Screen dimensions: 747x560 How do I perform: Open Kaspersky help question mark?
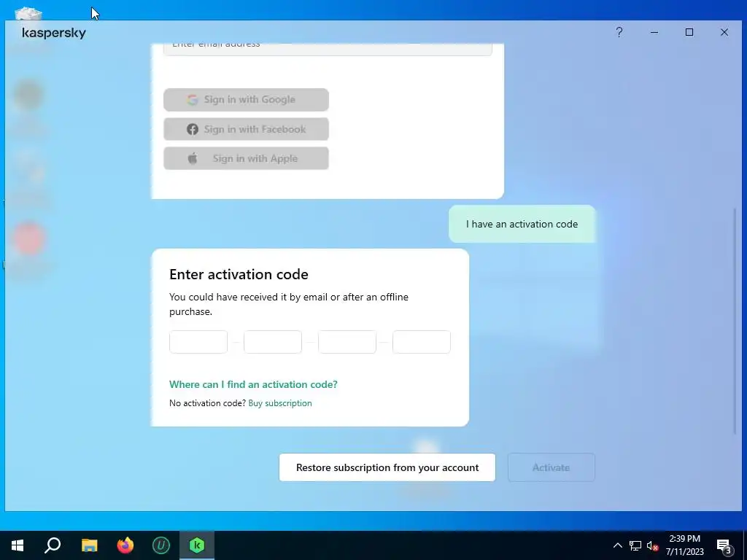pos(619,32)
